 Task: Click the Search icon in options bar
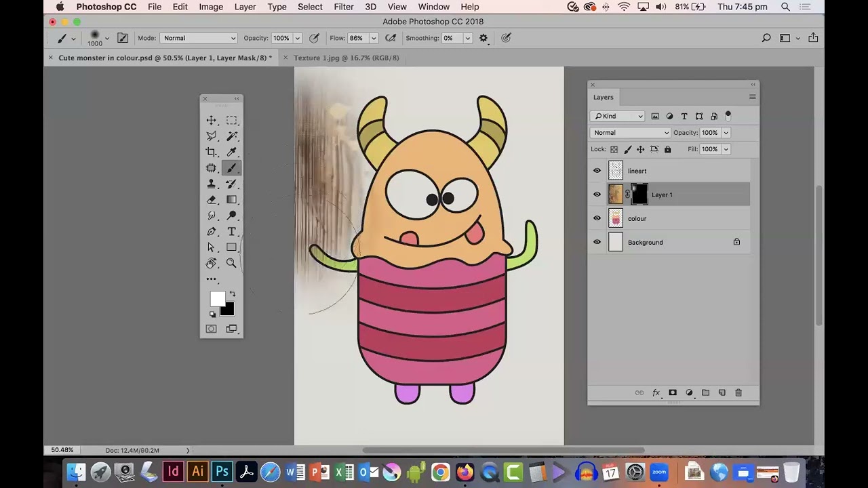coord(766,38)
